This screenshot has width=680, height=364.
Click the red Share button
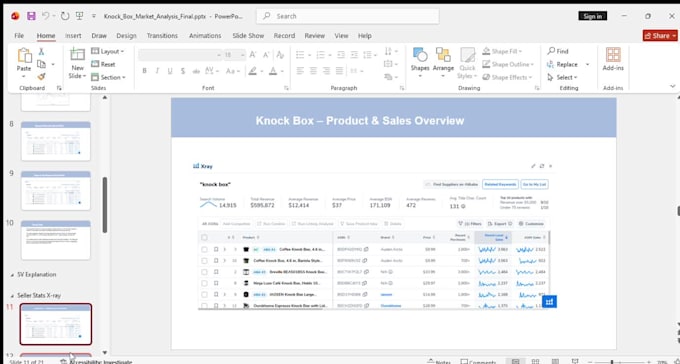tap(660, 36)
